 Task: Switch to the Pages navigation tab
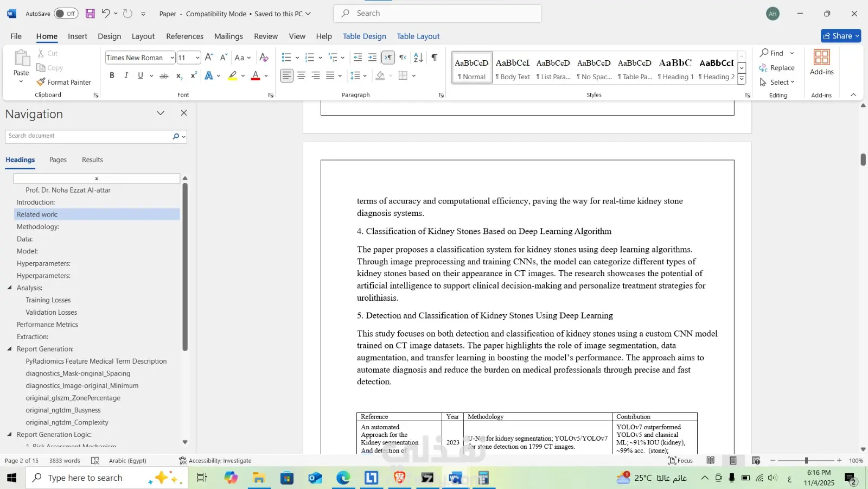[58, 160]
